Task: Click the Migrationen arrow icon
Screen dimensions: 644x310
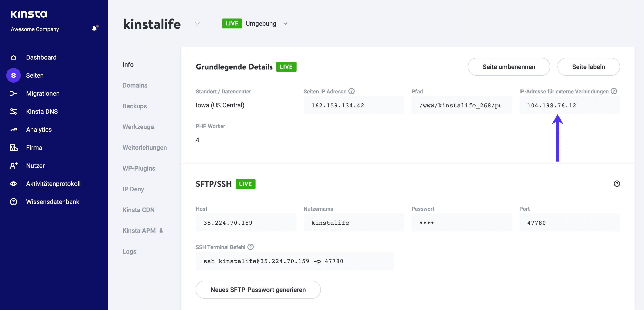Action: pos(14,93)
